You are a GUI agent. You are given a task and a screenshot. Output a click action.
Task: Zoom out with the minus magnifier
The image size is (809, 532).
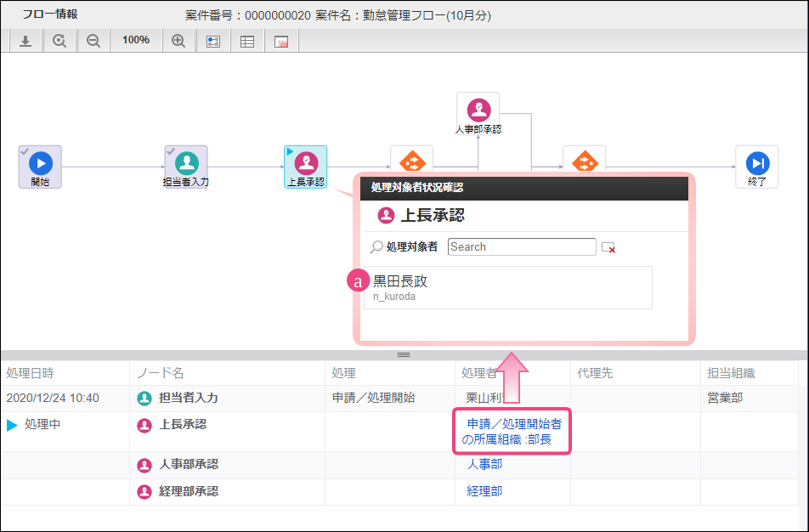click(x=93, y=41)
